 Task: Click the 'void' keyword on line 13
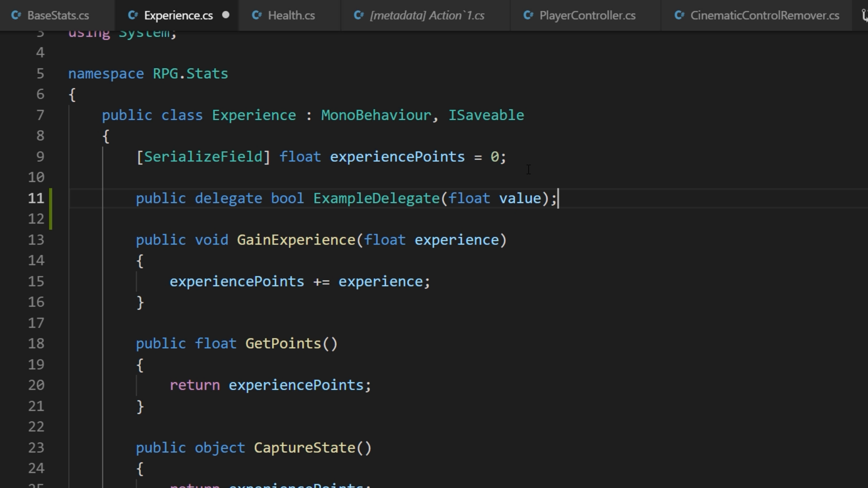point(212,240)
